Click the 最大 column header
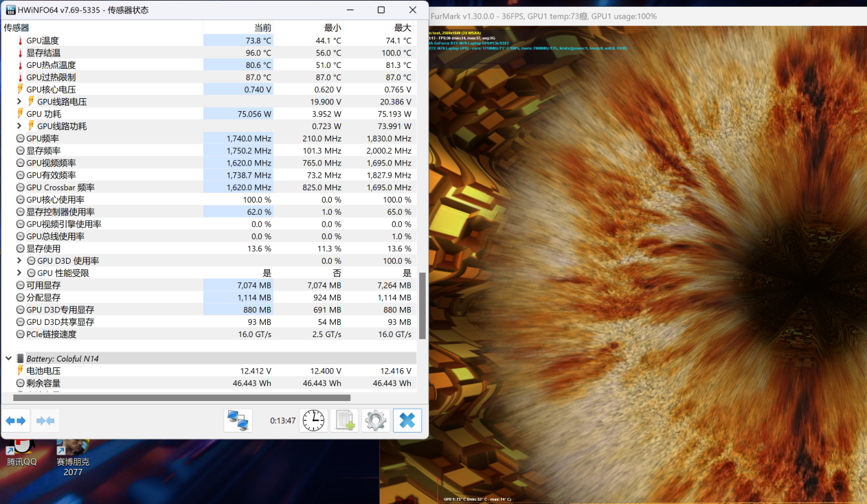Viewport: 867px width, 504px height. (403, 27)
